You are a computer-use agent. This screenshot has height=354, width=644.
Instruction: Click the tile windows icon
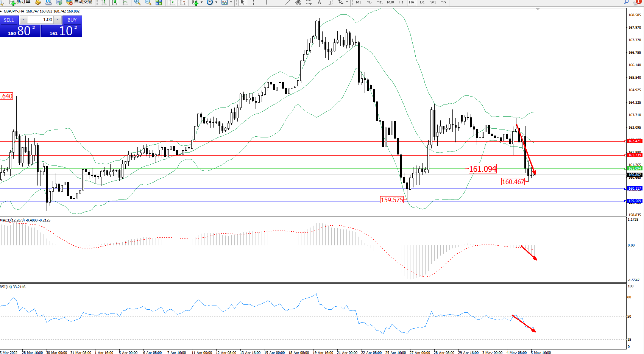click(x=159, y=2)
